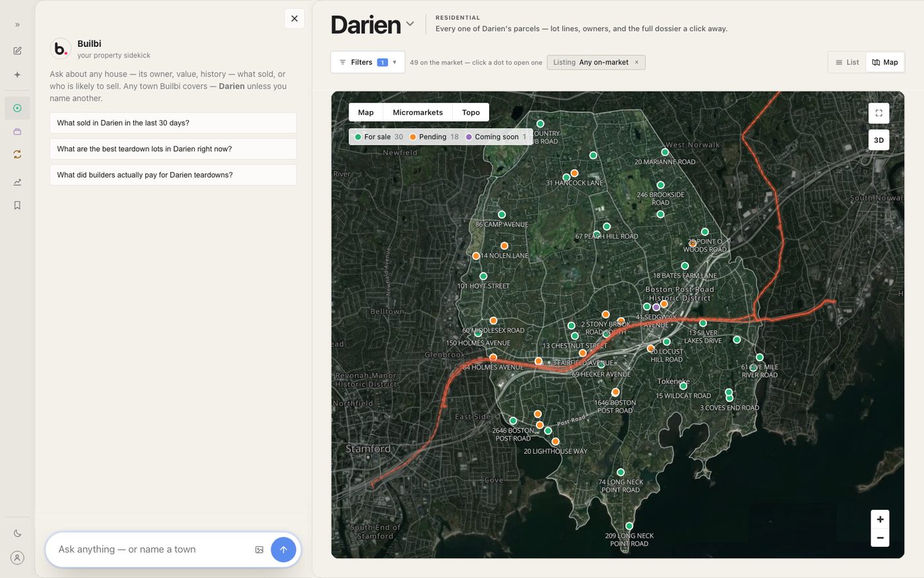Open the Filters dropdown

click(368, 62)
